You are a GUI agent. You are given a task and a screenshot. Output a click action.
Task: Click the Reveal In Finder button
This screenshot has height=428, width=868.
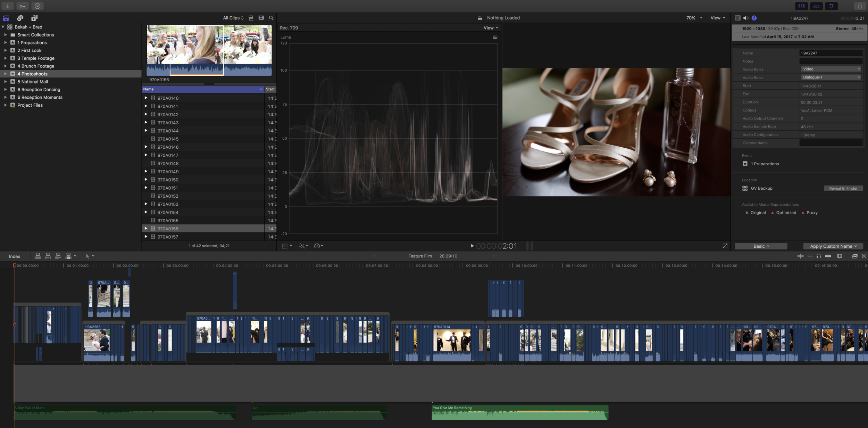click(843, 188)
